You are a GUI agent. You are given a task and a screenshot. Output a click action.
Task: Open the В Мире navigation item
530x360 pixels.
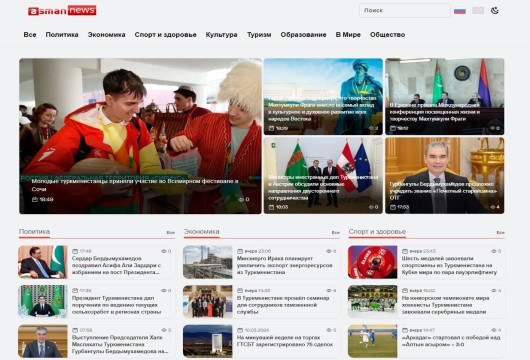348,34
